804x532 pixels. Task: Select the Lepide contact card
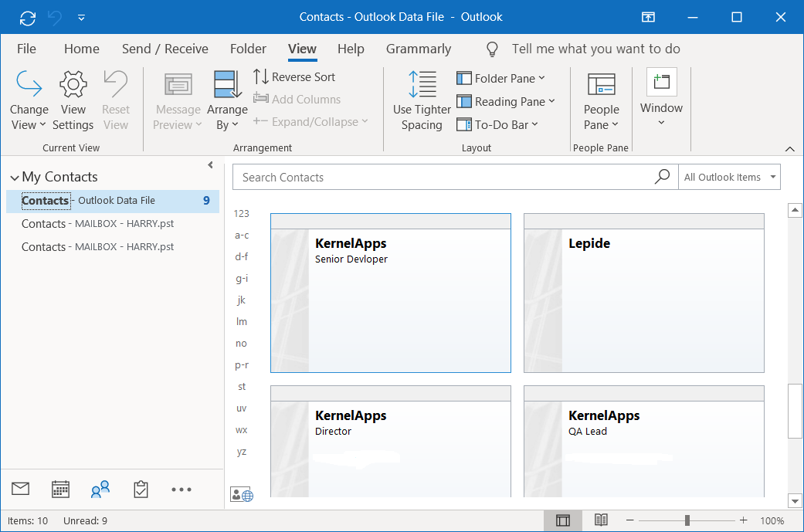644,293
